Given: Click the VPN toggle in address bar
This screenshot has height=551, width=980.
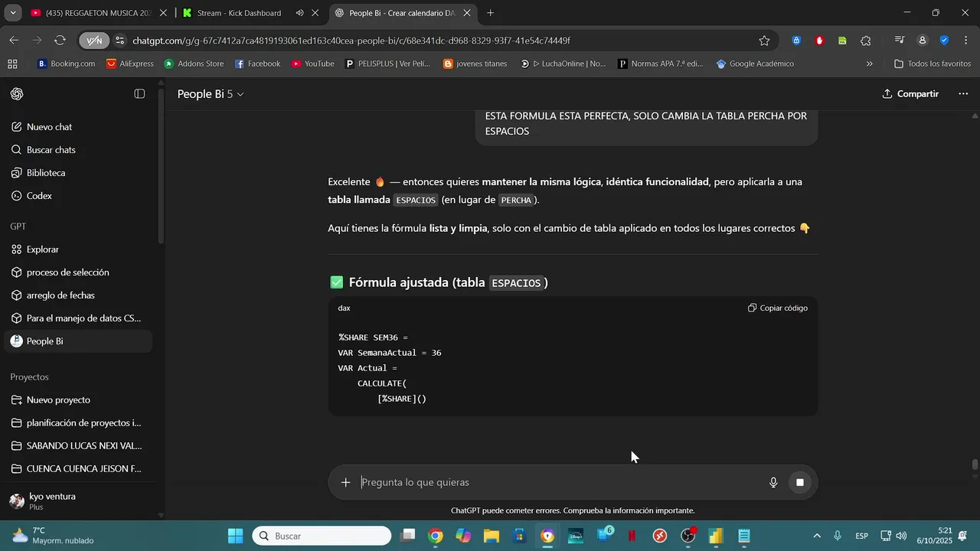Looking at the screenshot, I should pos(94,41).
